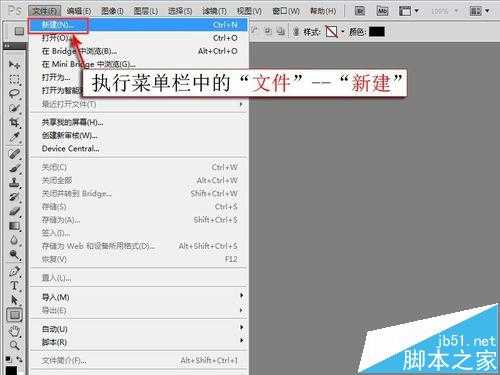Expand the 导出(E) submenu

(241, 310)
